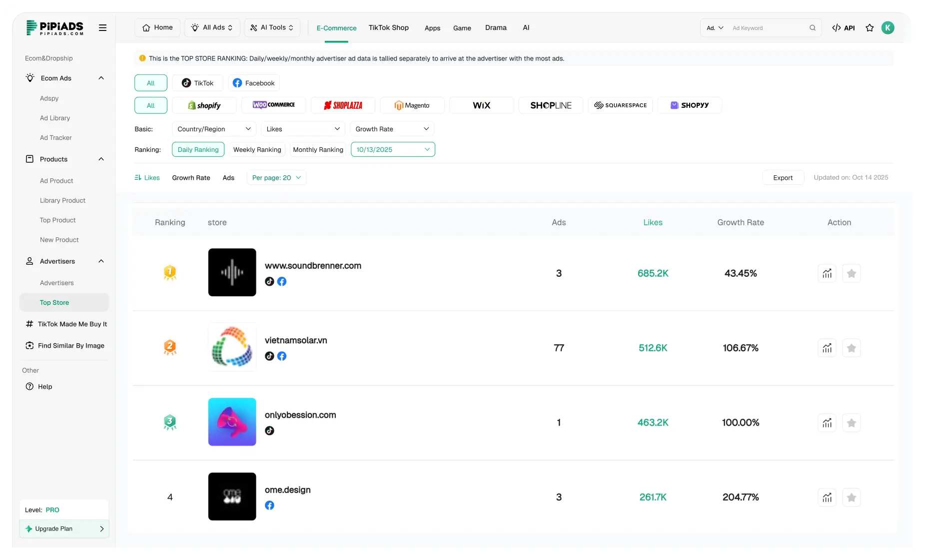Enable the Facebook platform filter

(253, 83)
